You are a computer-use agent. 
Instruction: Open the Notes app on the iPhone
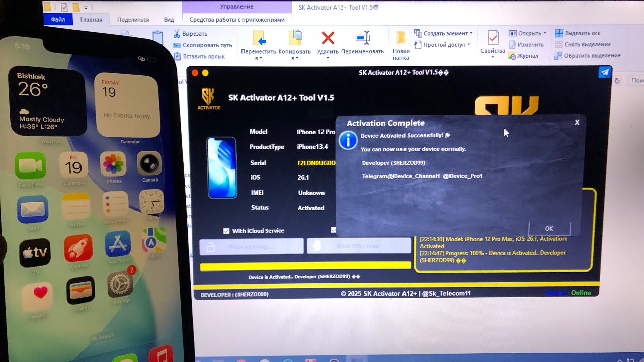click(x=76, y=206)
